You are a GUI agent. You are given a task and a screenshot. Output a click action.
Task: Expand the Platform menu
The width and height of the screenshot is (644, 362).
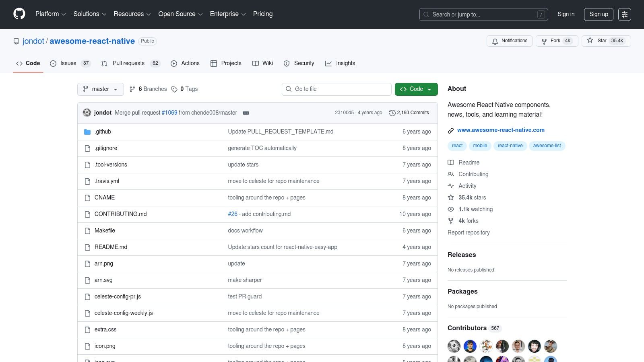click(50, 14)
